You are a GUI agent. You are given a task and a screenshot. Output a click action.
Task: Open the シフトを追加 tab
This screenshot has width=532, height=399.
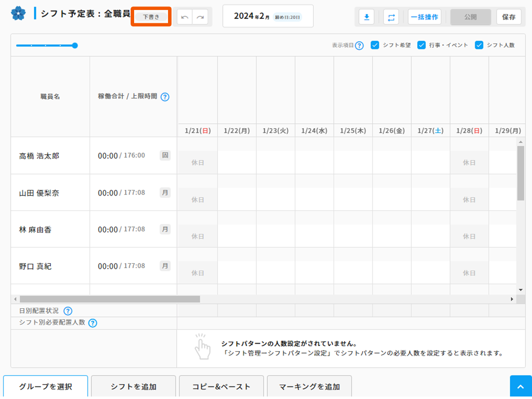tap(134, 387)
